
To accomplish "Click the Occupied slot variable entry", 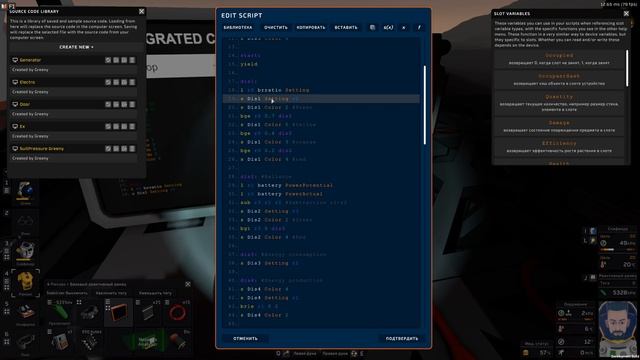I will click(x=559, y=59).
